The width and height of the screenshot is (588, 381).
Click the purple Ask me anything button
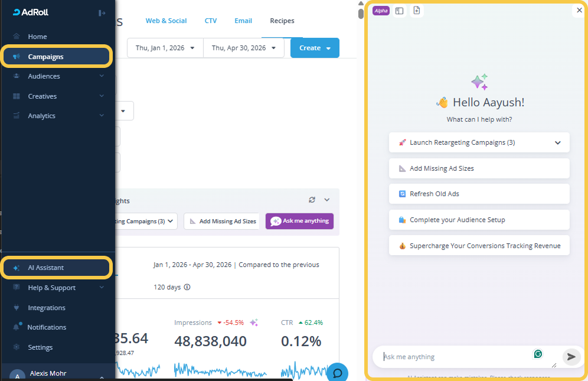(300, 221)
